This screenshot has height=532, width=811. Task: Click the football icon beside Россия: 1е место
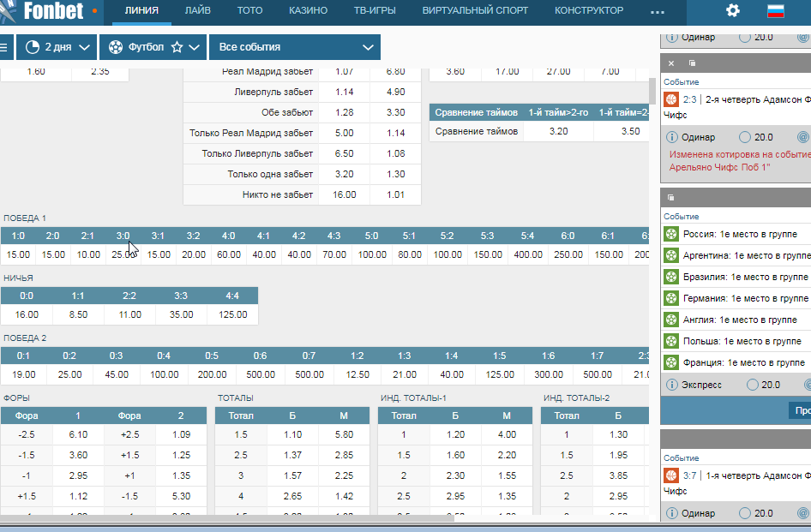point(671,234)
